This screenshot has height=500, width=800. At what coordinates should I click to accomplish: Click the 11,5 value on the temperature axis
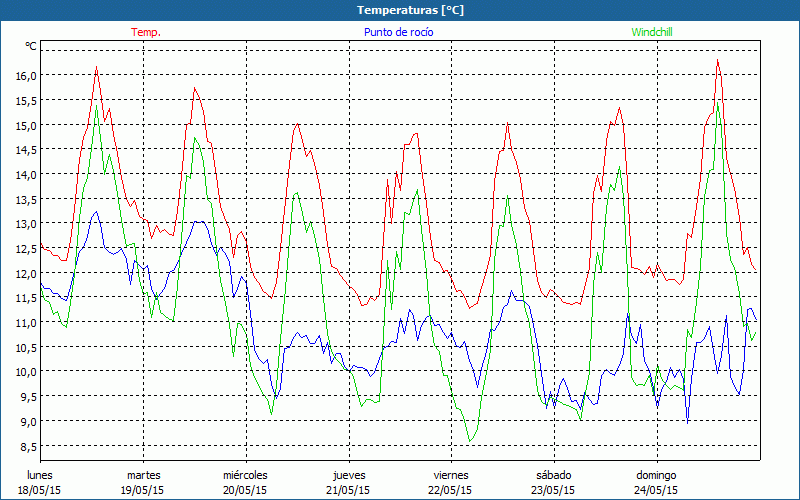pyautogui.click(x=25, y=298)
